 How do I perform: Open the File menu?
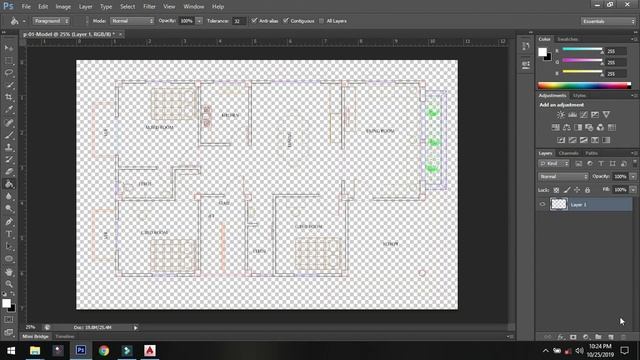pyautogui.click(x=26, y=7)
